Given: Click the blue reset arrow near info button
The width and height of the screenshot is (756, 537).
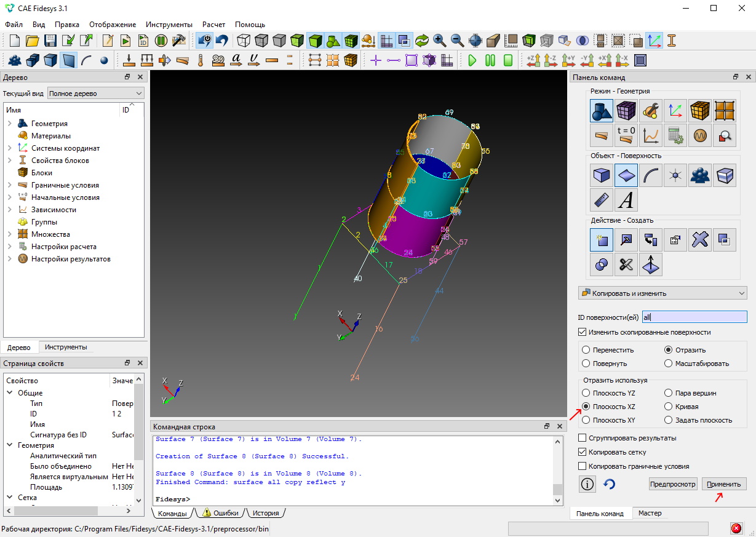Looking at the screenshot, I should click(x=609, y=484).
